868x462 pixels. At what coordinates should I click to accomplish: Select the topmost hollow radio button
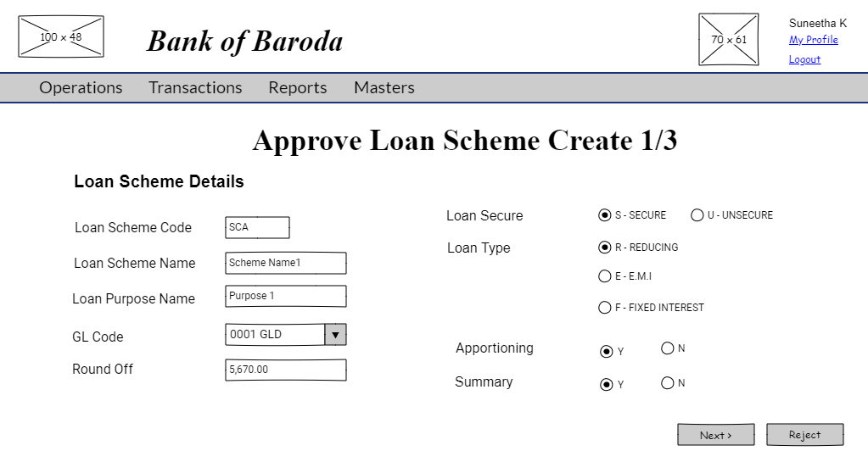[x=605, y=215]
